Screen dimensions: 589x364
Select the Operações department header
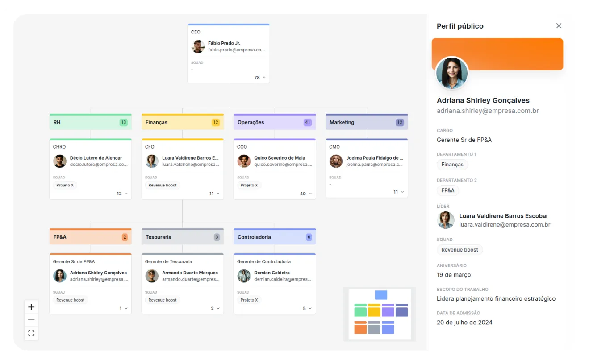click(x=275, y=122)
